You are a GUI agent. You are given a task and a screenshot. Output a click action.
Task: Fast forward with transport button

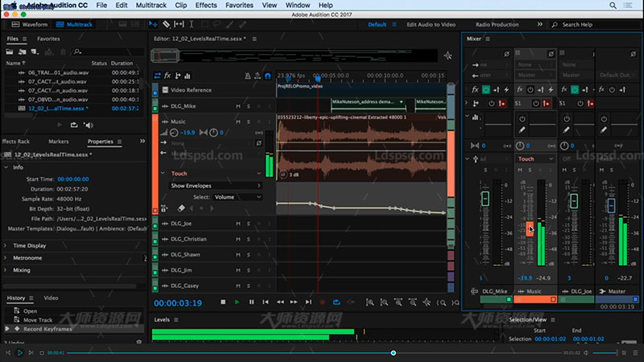(294, 302)
